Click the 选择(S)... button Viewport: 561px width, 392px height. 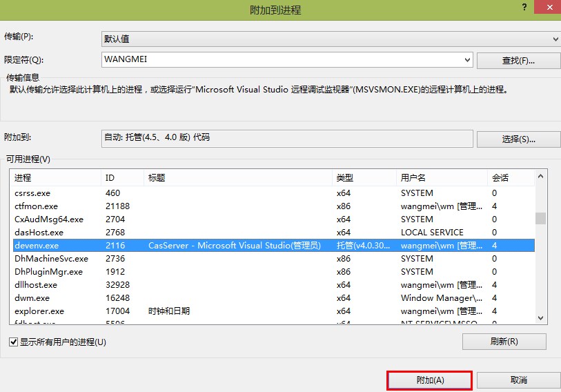point(518,139)
